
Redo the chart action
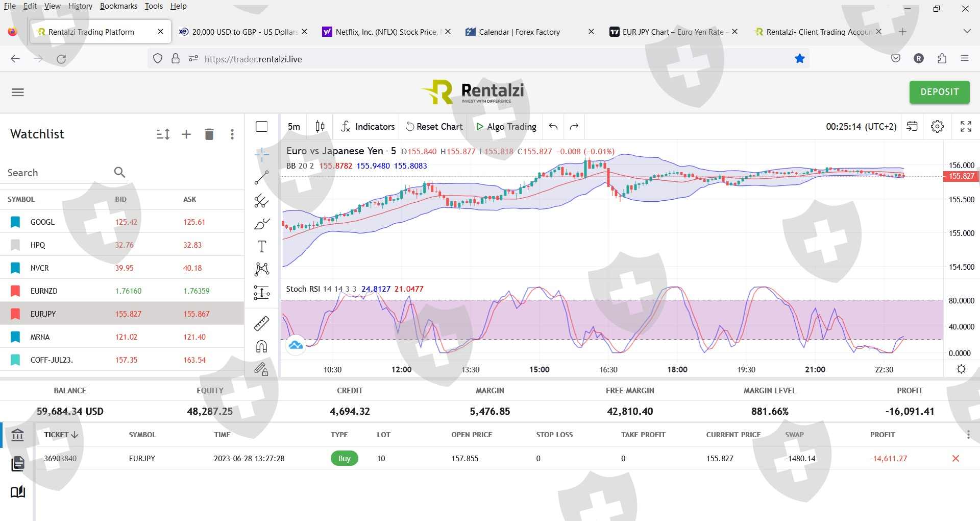click(x=574, y=127)
